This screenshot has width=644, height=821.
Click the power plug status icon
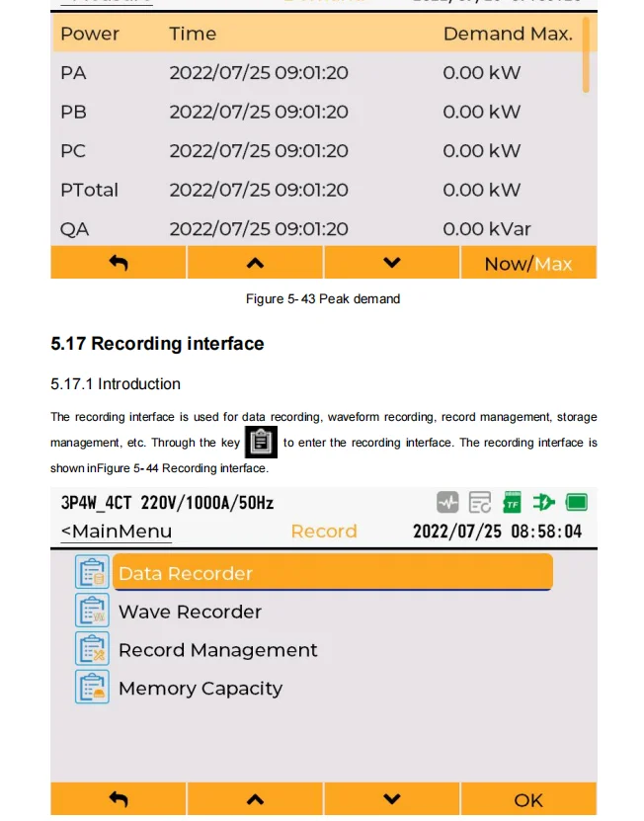pos(543,503)
